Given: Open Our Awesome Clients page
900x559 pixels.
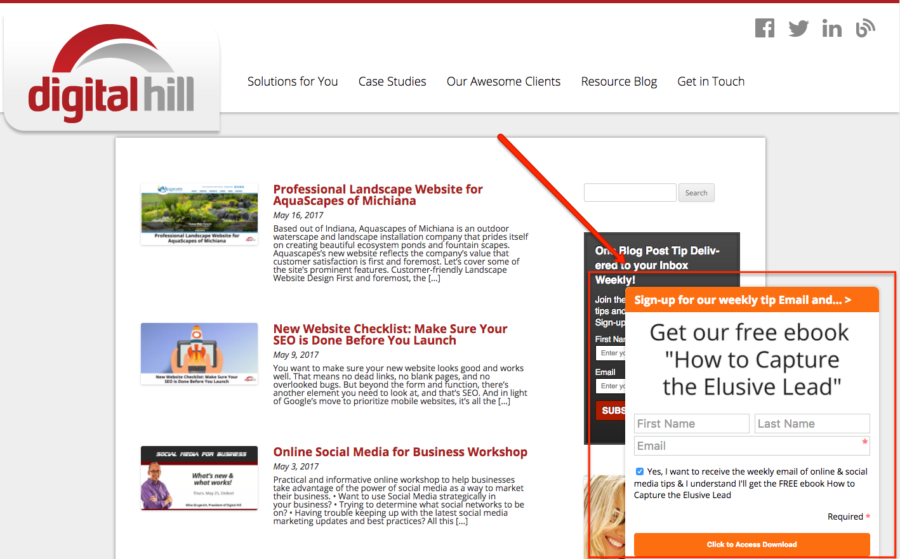Looking at the screenshot, I should coord(503,81).
